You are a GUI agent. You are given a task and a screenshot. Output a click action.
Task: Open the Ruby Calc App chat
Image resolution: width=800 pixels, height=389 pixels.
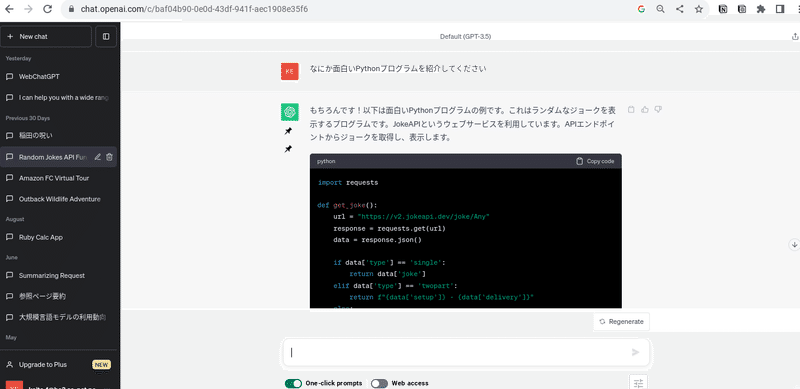pyautogui.click(x=58, y=237)
